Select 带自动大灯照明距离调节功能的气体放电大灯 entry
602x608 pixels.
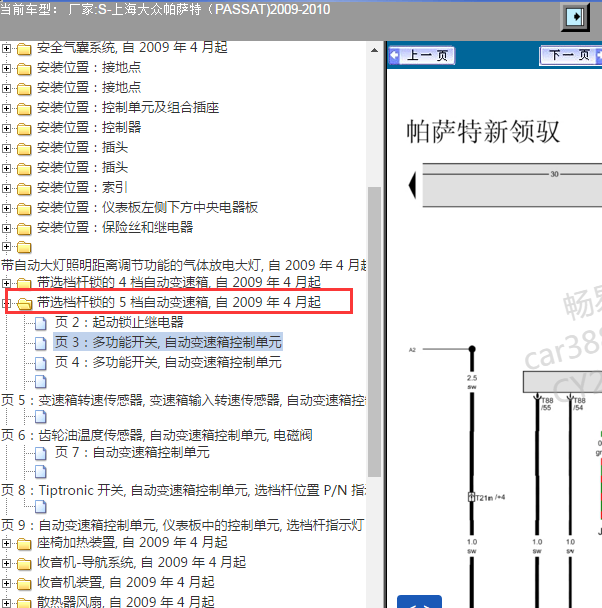click(x=183, y=266)
